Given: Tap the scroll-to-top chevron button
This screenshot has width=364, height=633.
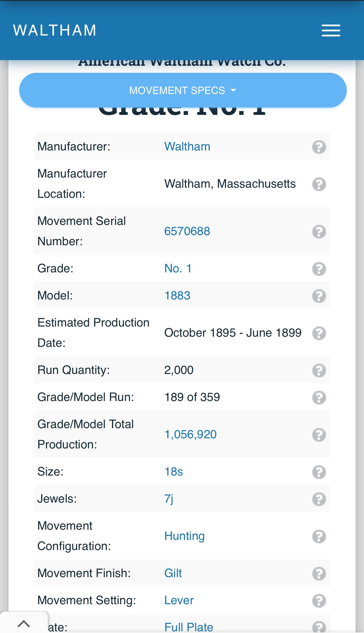Looking at the screenshot, I should [x=24, y=623].
